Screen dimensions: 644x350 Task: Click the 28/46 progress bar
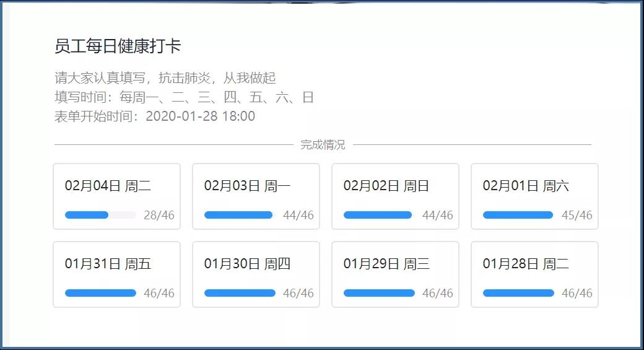point(100,216)
